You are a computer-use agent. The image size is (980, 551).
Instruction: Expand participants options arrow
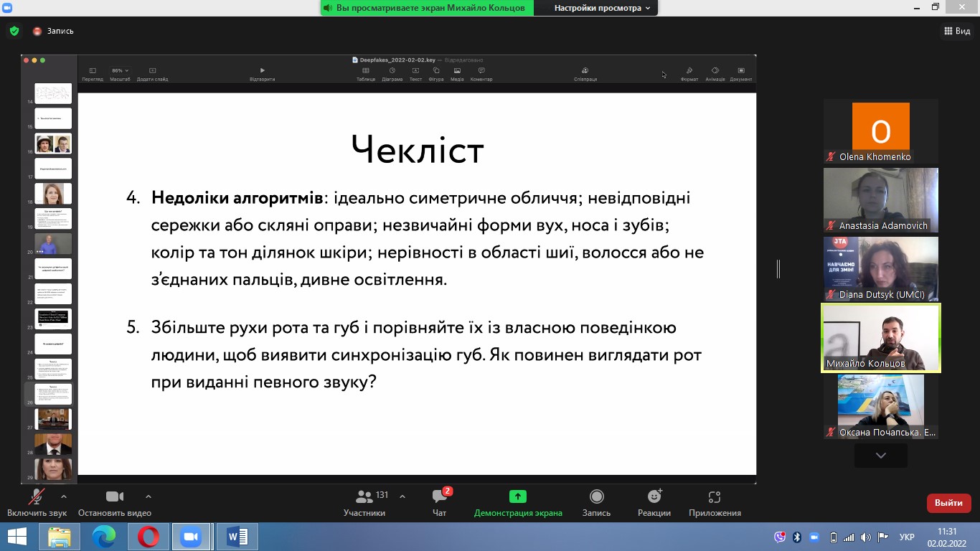tap(402, 496)
